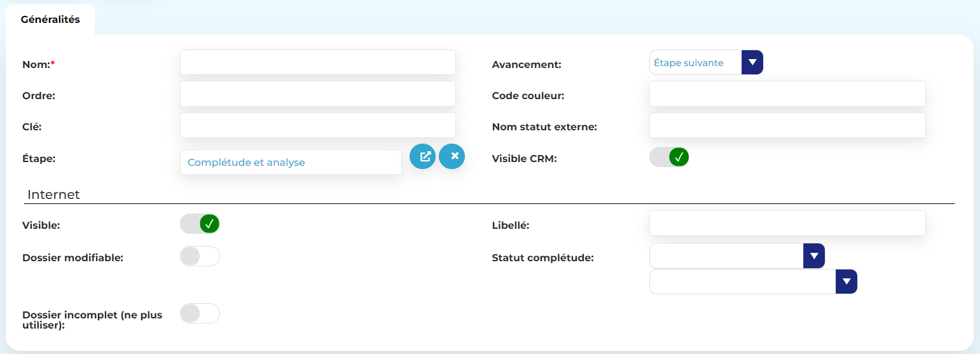
Task: Focus the Ordre text field
Action: tap(317, 93)
